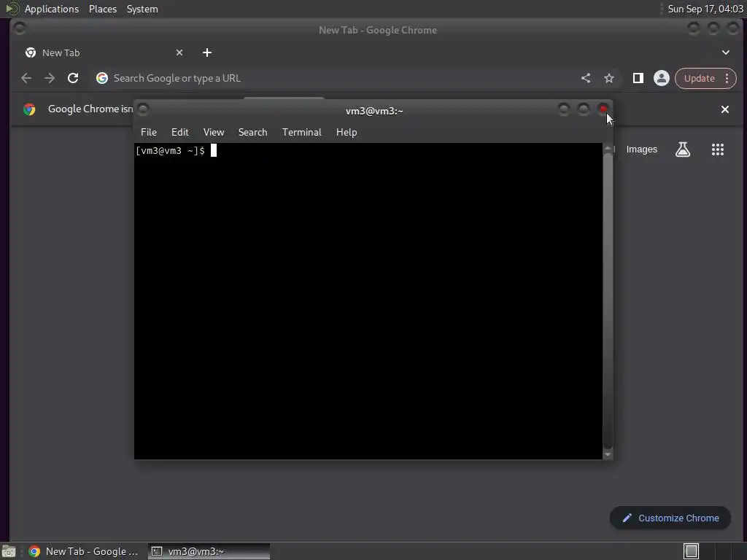
Task: Open Chrome three-dot menu
Action: 727,78
